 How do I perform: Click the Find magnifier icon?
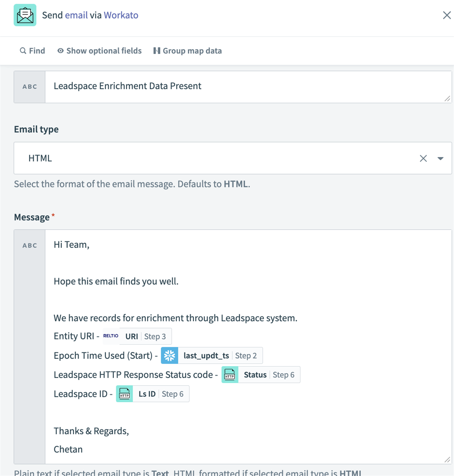(23, 51)
